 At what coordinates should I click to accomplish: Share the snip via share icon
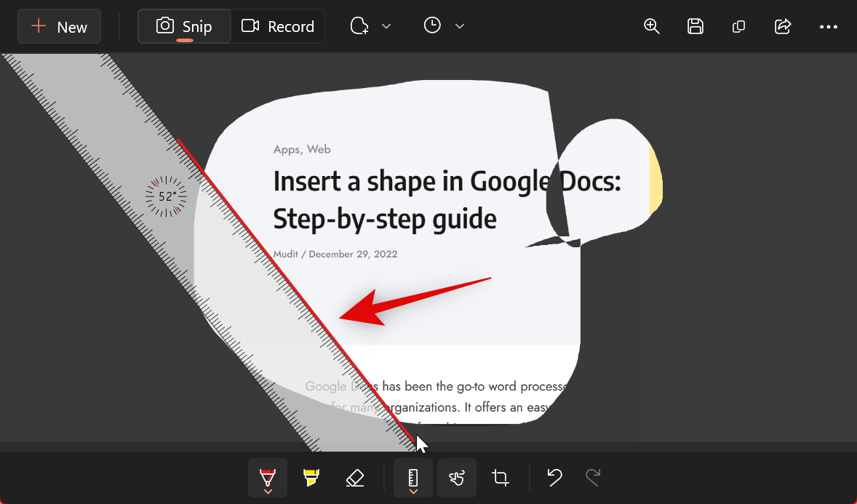tap(783, 27)
